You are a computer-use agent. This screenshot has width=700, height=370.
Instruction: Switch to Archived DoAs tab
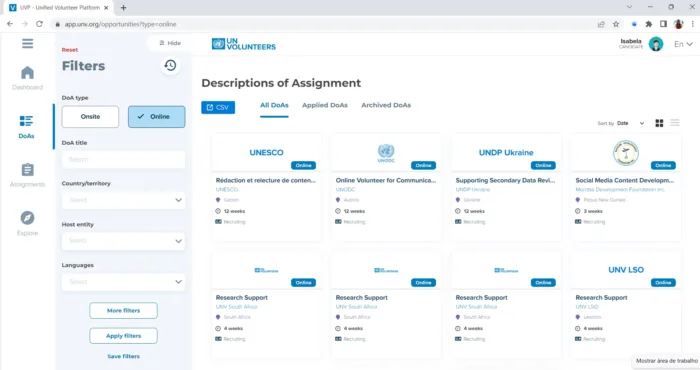point(386,105)
